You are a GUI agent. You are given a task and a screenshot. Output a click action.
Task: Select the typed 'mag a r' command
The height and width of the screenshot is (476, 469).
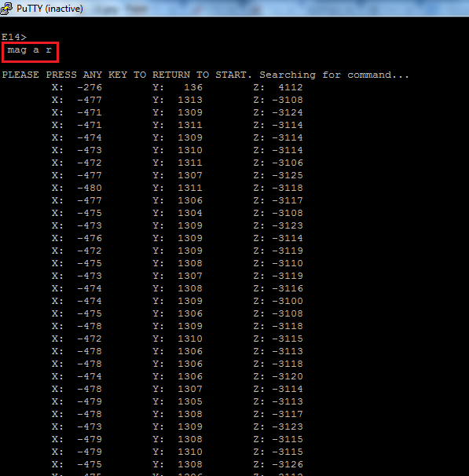pyautogui.click(x=30, y=50)
